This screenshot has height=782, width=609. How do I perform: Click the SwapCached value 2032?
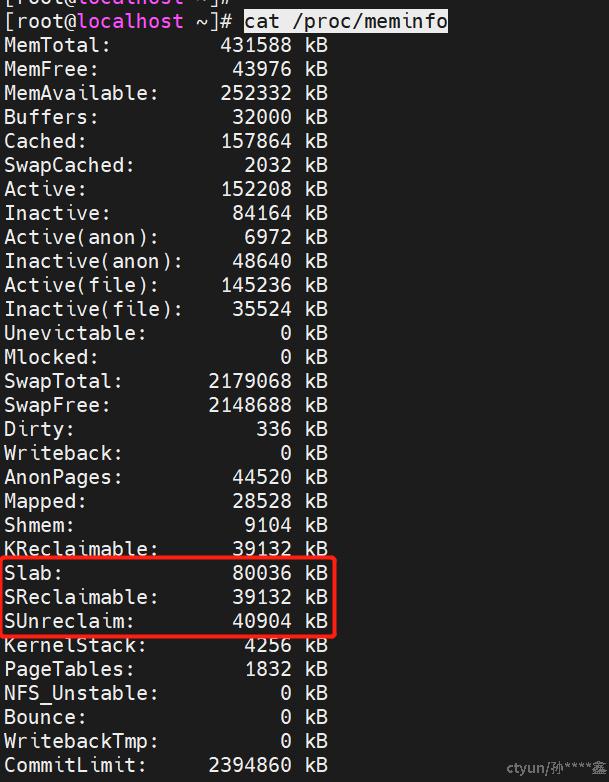[268, 165]
